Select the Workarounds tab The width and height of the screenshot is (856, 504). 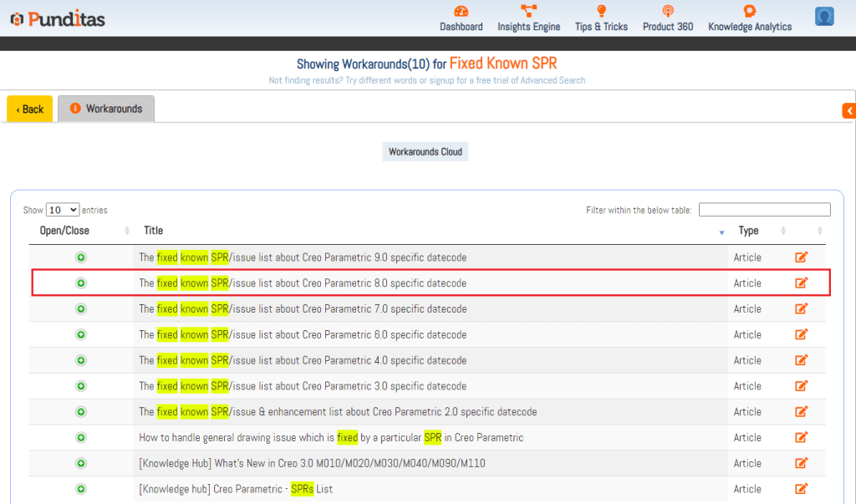pos(106,109)
